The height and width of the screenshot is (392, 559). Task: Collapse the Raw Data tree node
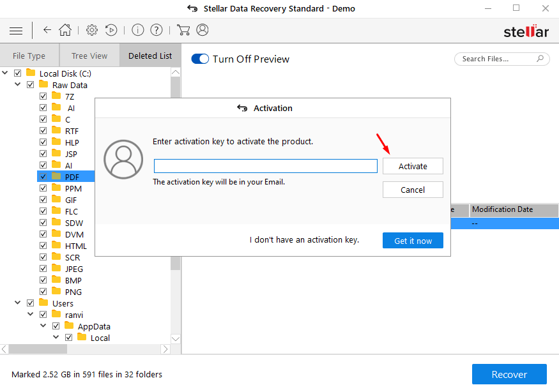click(x=18, y=85)
